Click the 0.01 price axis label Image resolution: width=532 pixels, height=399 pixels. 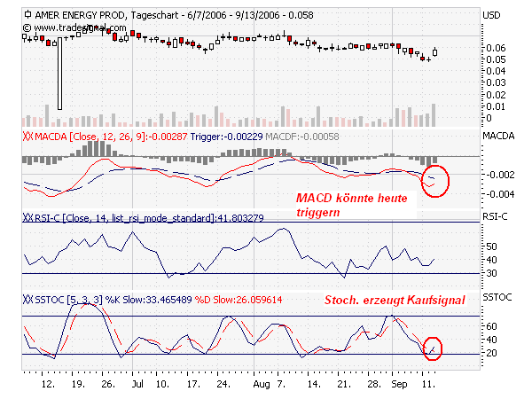496,106
